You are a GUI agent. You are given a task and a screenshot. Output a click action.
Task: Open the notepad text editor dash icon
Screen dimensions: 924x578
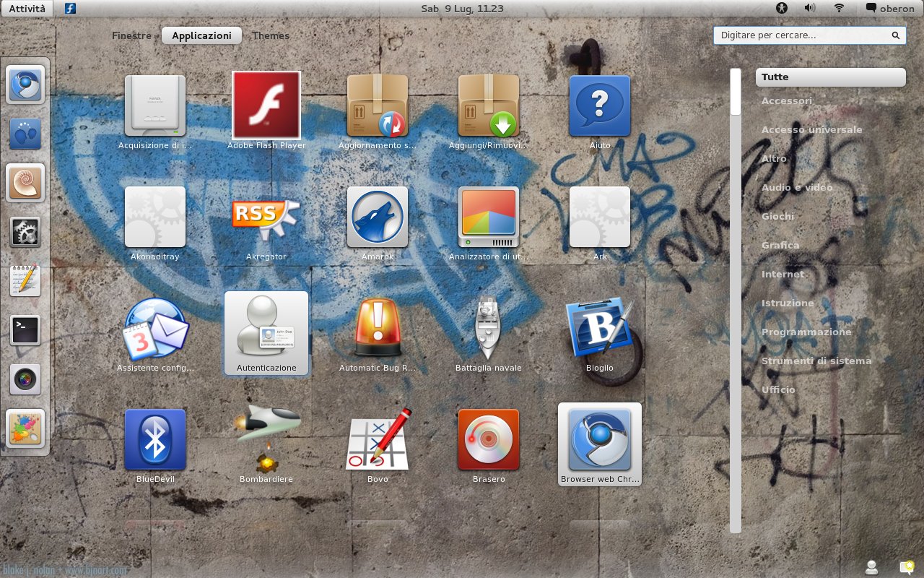pos(26,281)
